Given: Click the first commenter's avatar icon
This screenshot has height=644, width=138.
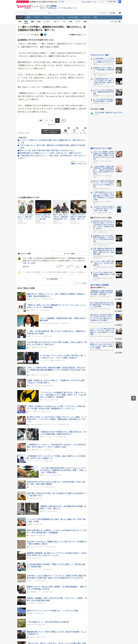Looking at the screenshot, I should 19,259.
